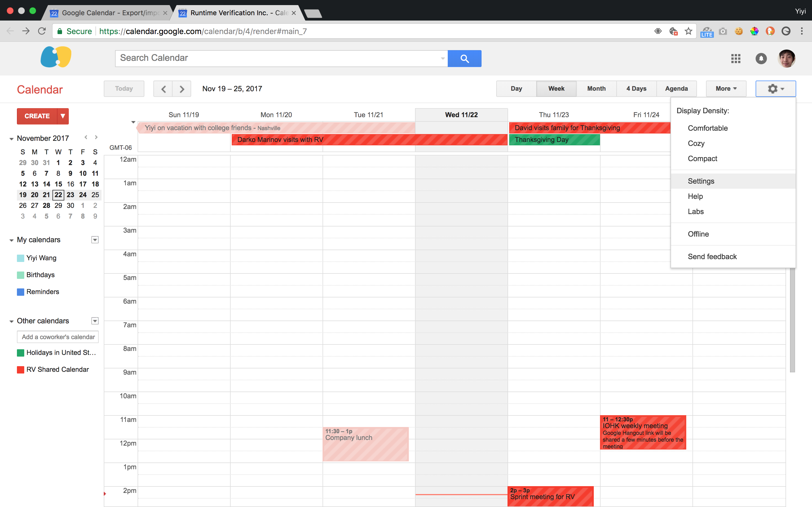
Task: Open the Google apps grid icon
Action: tap(736, 59)
